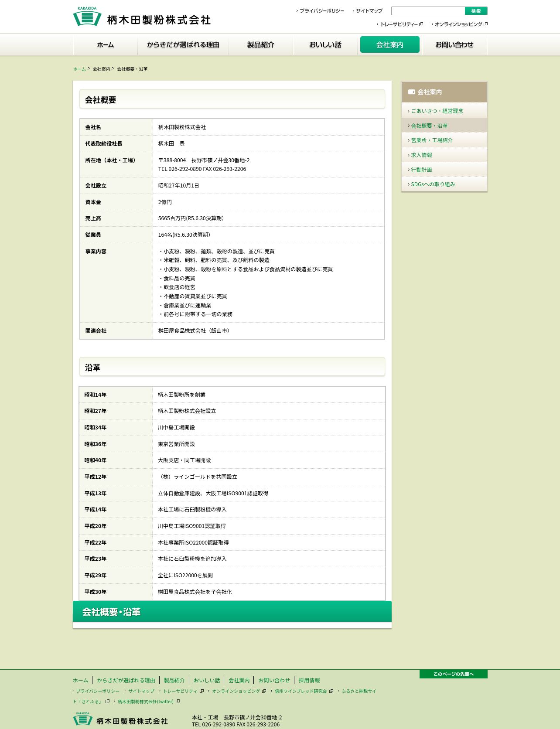Open the お問い合わせ navigation tab
Viewport: 560px width, 729px height.
454,44
